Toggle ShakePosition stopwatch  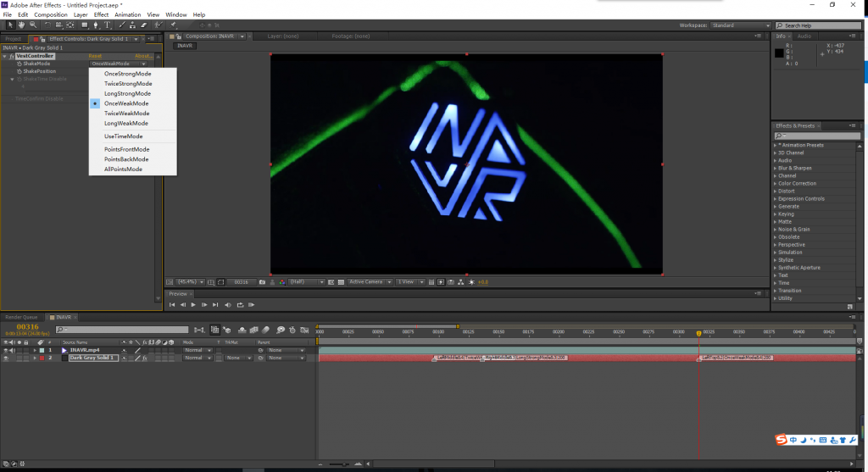pos(19,71)
